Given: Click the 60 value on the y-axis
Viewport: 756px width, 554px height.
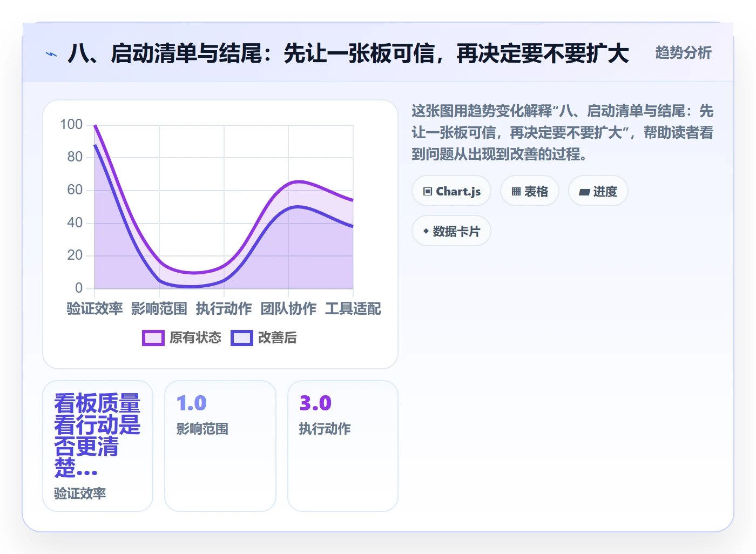Looking at the screenshot, I should pos(75,190).
